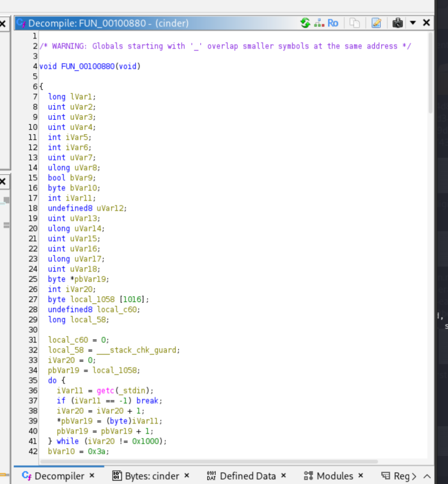The height and width of the screenshot is (484, 448).
Task: Click 'pbVar19 = pbVar19 + 1;' on line 40
Action: [x=105, y=431]
